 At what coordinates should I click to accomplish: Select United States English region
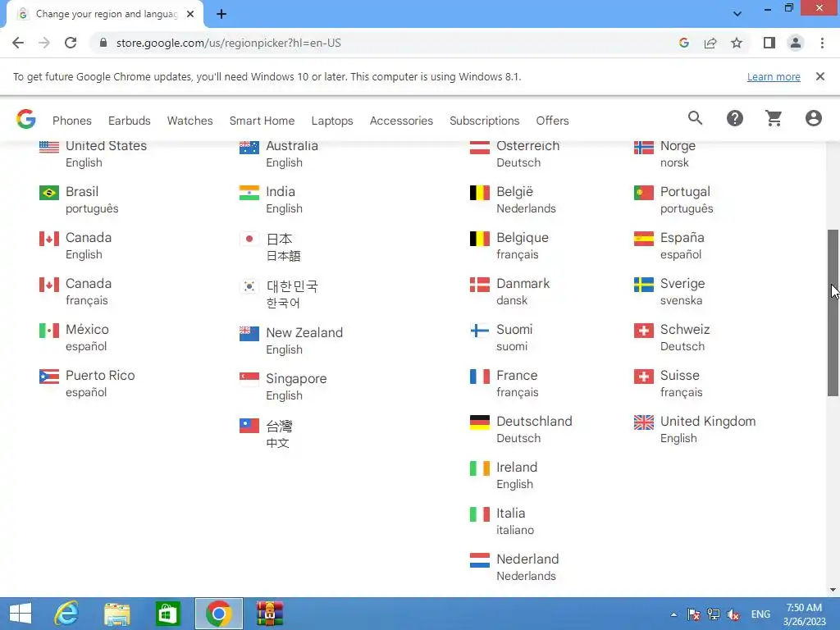[x=94, y=153]
